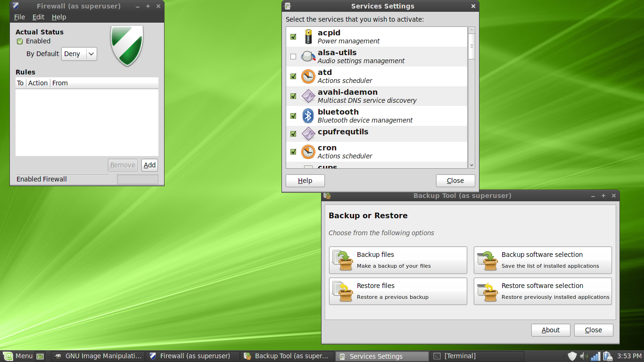This screenshot has width=644, height=362.
Task: Click the bluetooth service icon
Action: [x=308, y=116]
